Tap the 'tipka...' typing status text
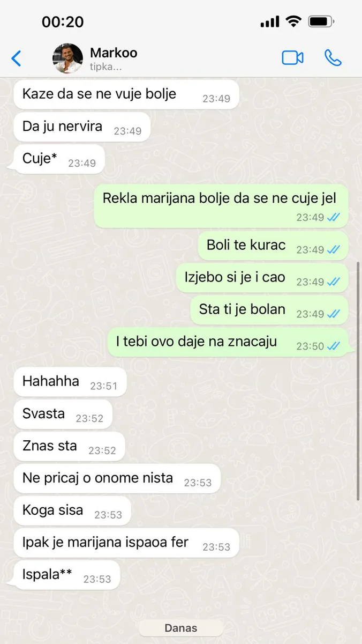 [106, 67]
